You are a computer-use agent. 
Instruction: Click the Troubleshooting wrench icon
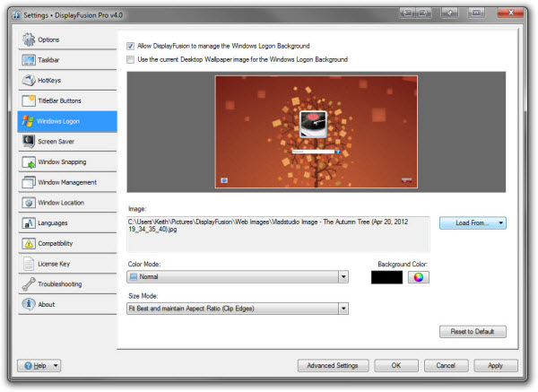(x=29, y=283)
